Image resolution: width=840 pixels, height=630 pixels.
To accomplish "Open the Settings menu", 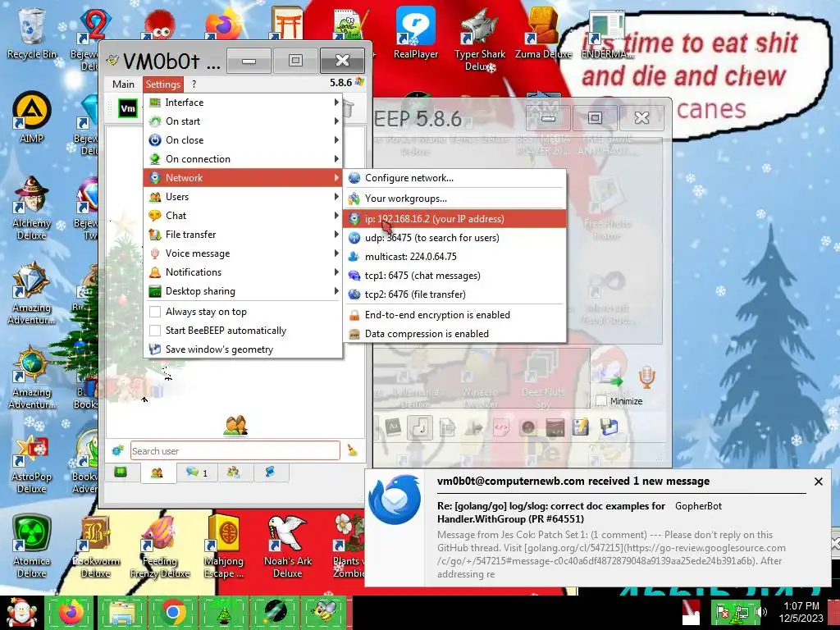I will pos(163,84).
